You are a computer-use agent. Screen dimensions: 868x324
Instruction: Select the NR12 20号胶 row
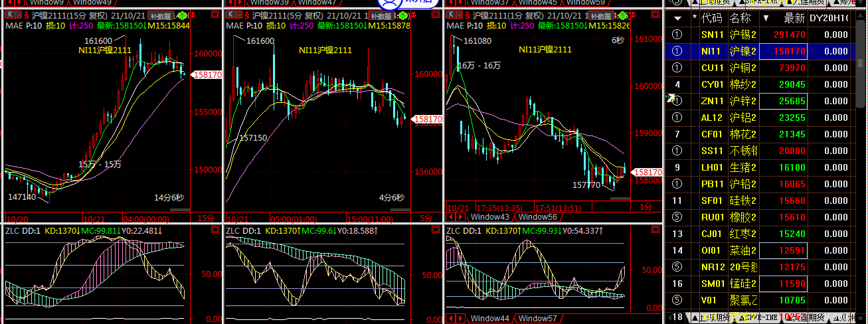(x=760, y=267)
